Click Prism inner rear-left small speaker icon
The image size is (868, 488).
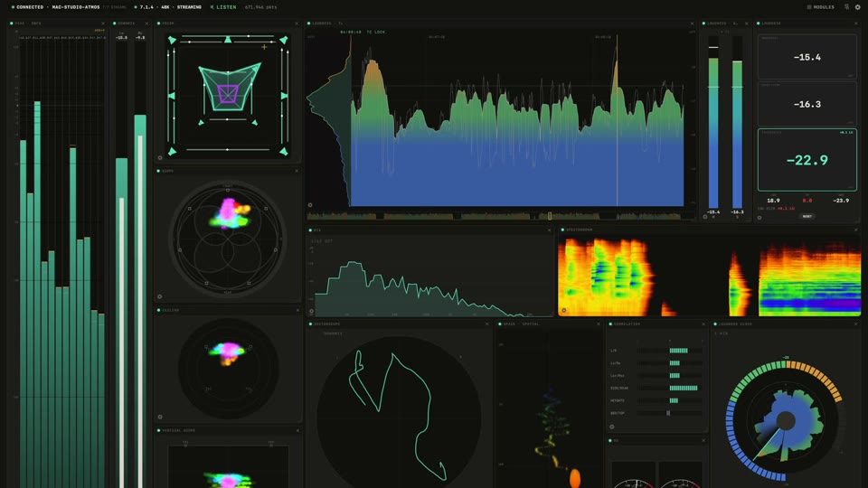tap(201, 123)
